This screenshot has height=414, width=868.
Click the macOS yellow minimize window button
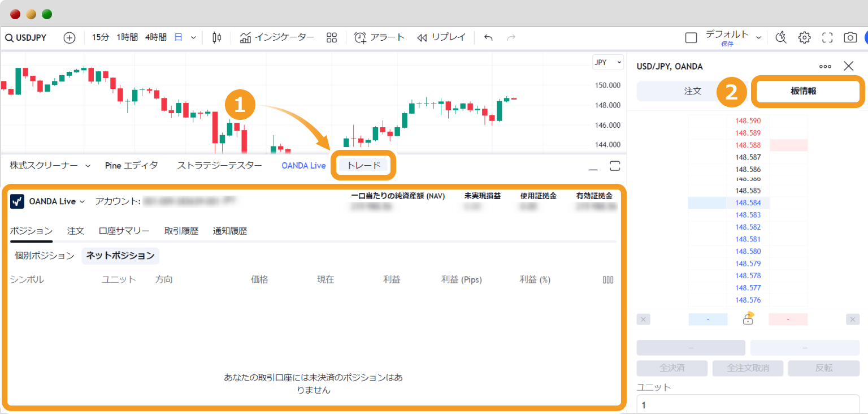click(x=31, y=14)
